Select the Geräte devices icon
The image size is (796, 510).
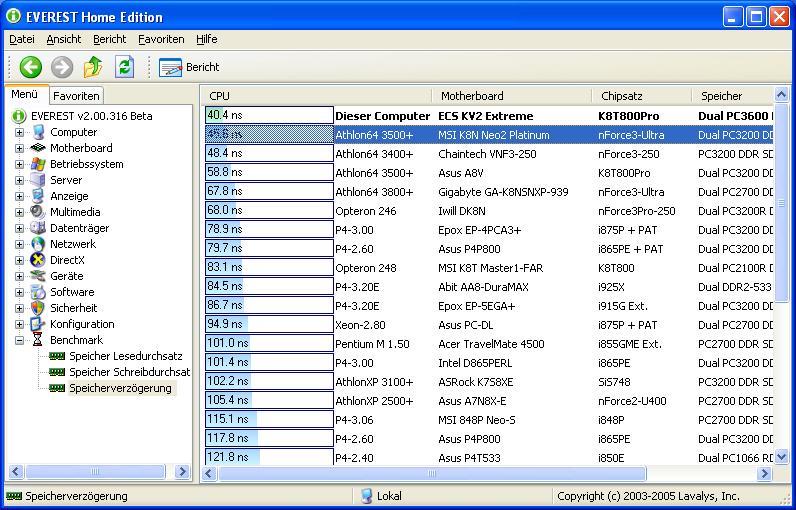tap(38, 276)
